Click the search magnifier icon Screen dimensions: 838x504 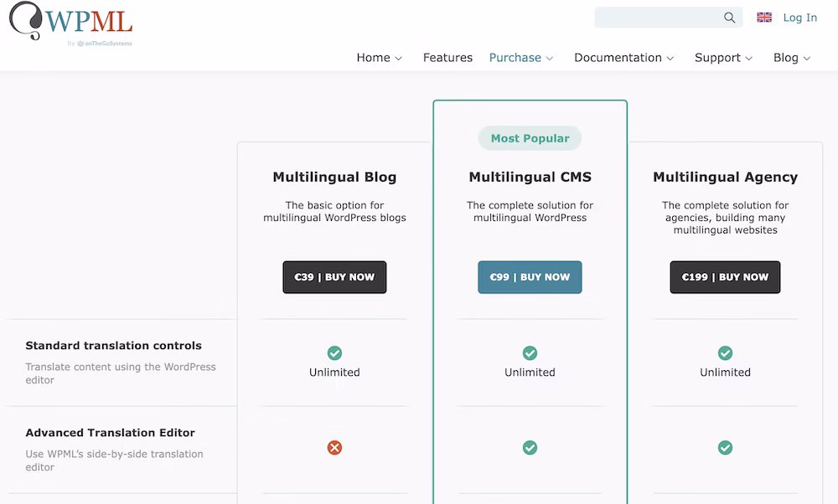[730, 18]
